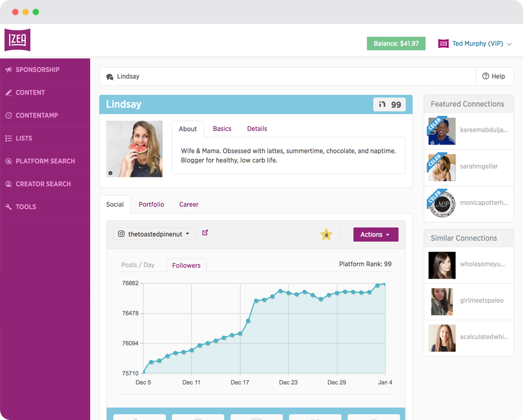Click the Lindsay profile header title
The height and width of the screenshot is (420, 523).
pos(124,104)
